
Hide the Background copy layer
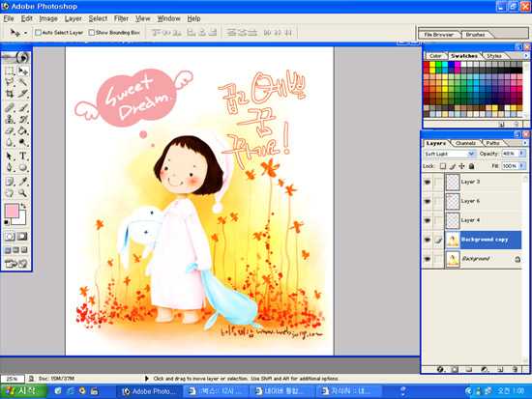(x=428, y=240)
